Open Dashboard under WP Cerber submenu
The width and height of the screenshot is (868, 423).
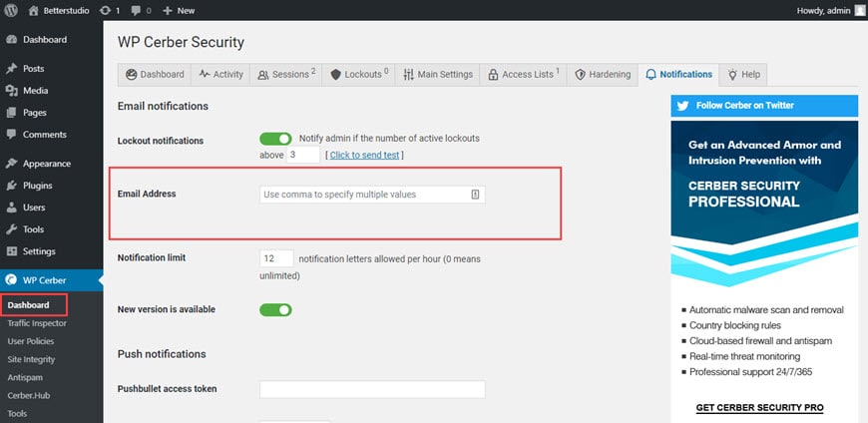click(x=28, y=305)
